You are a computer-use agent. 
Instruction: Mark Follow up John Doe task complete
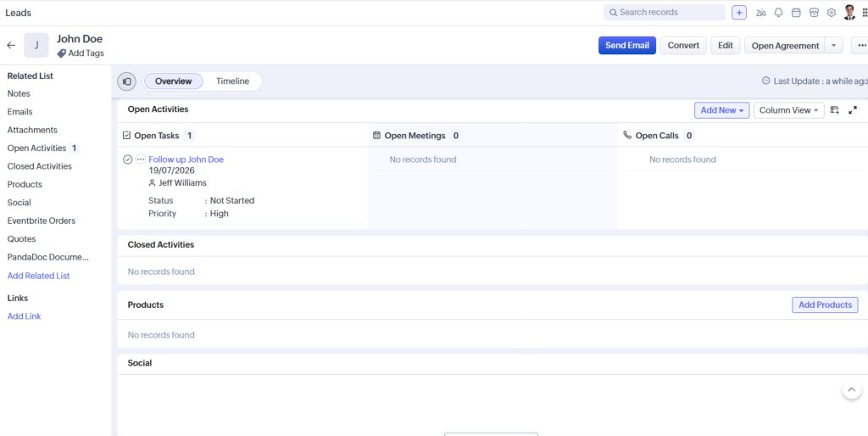tap(127, 159)
